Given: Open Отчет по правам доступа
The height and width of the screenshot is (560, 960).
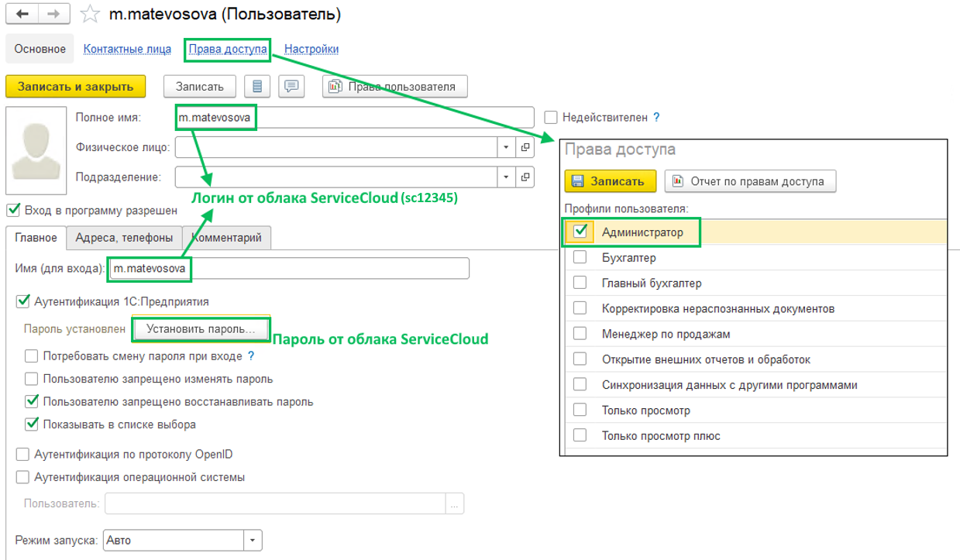Looking at the screenshot, I should [x=750, y=181].
